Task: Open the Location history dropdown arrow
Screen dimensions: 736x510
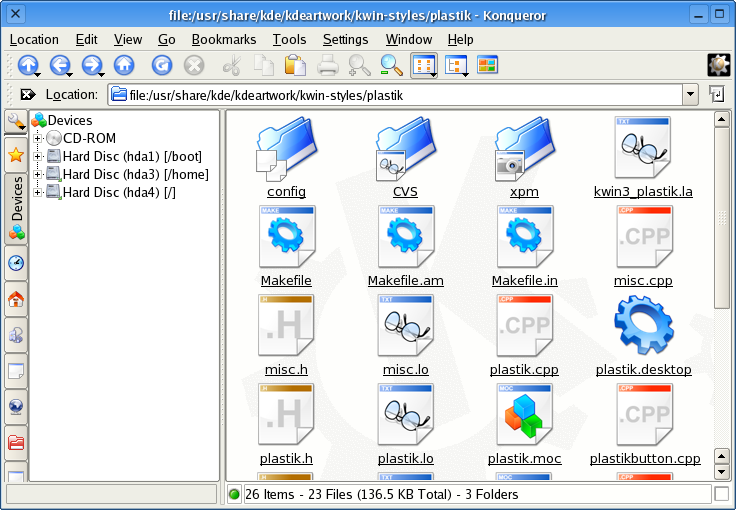Action: coord(690,94)
